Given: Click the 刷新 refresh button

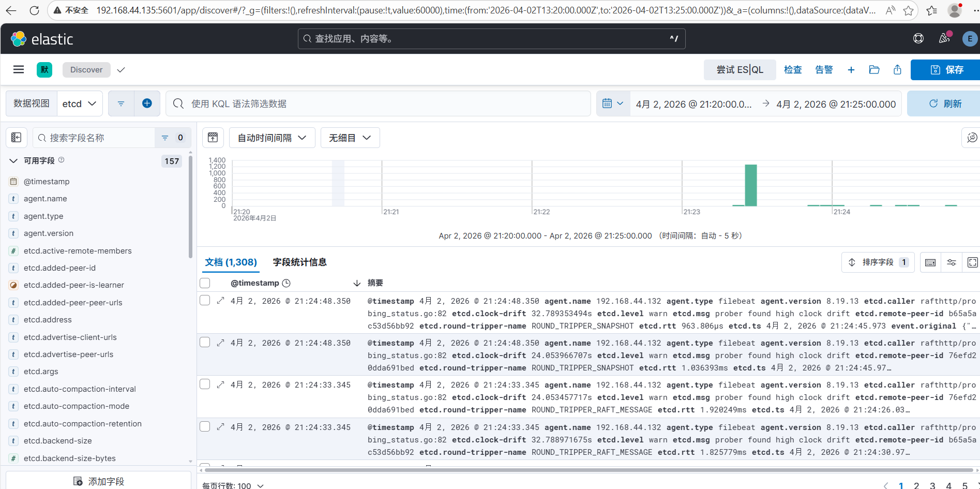Looking at the screenshot, I should tap(944, 103).
